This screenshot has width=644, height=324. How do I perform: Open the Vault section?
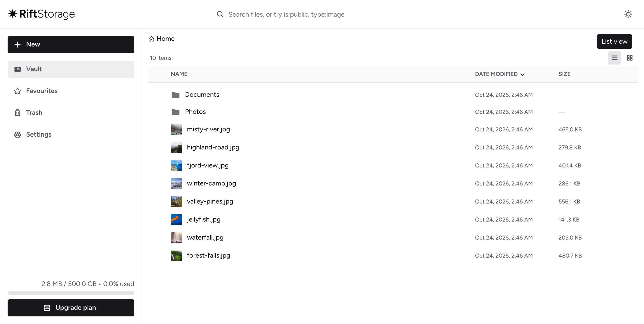pyautogui.click(x=71, y=69)
